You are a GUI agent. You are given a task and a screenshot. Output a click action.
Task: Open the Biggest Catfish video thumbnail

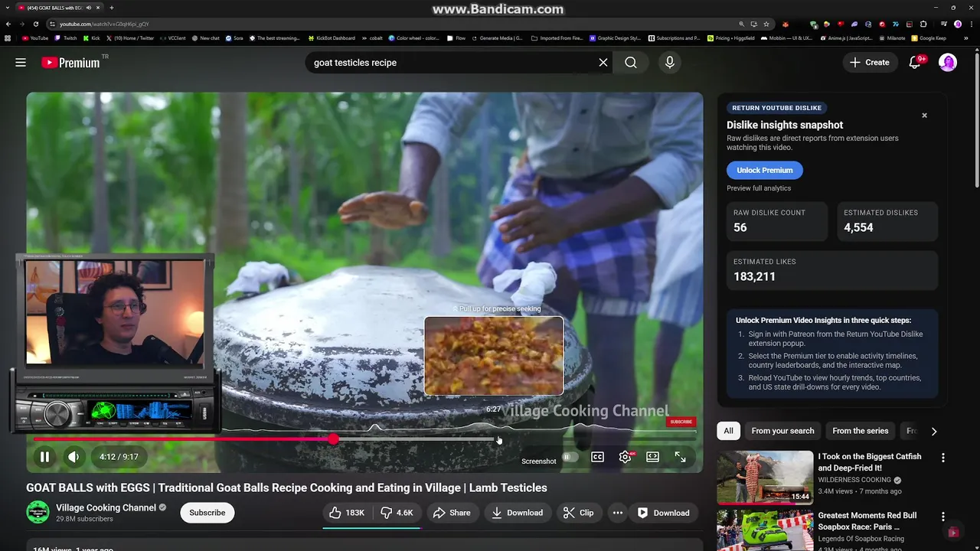point(765,478)
